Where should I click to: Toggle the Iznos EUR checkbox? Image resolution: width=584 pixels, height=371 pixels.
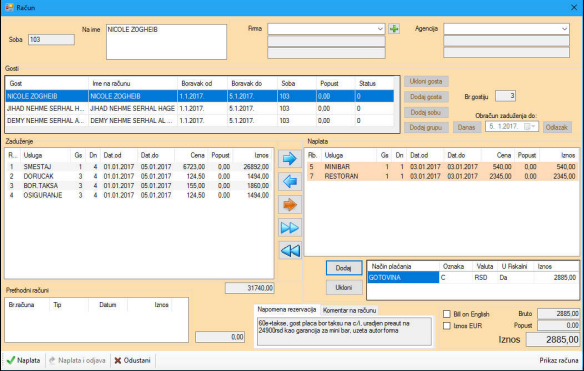tap(447, 326)
